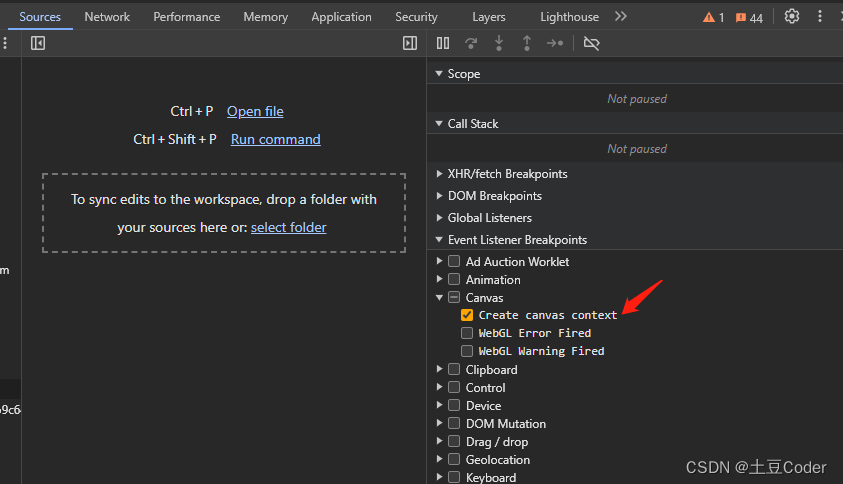Image resolution: width=843 pixels, height=484 pixels.
Task: Hide the navigator sidebar
Action: pyautogui.click(x=38, y=43)
